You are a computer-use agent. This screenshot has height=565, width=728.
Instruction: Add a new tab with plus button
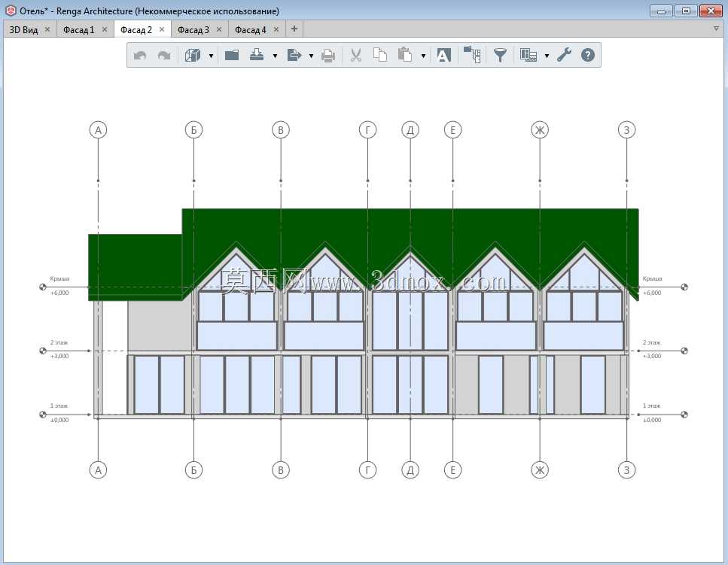(294, 29)
